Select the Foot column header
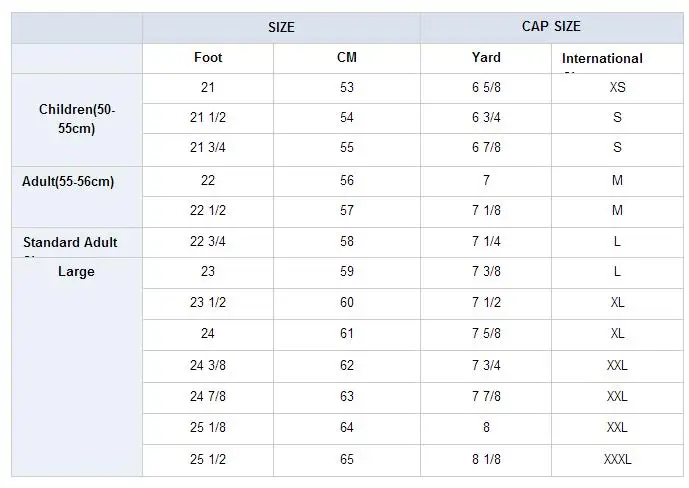Image resolution: width=689 pixels, height=488 pixels. (208, 58)
